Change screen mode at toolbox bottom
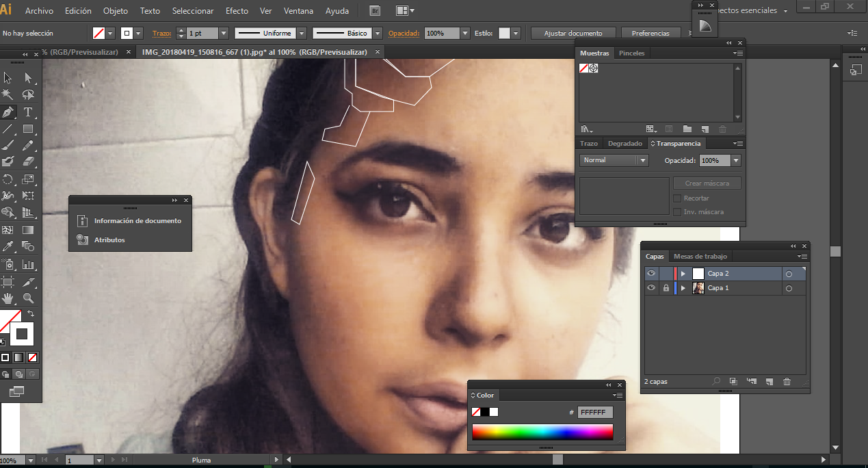This screenshot has width=868, height=468. 16,391
